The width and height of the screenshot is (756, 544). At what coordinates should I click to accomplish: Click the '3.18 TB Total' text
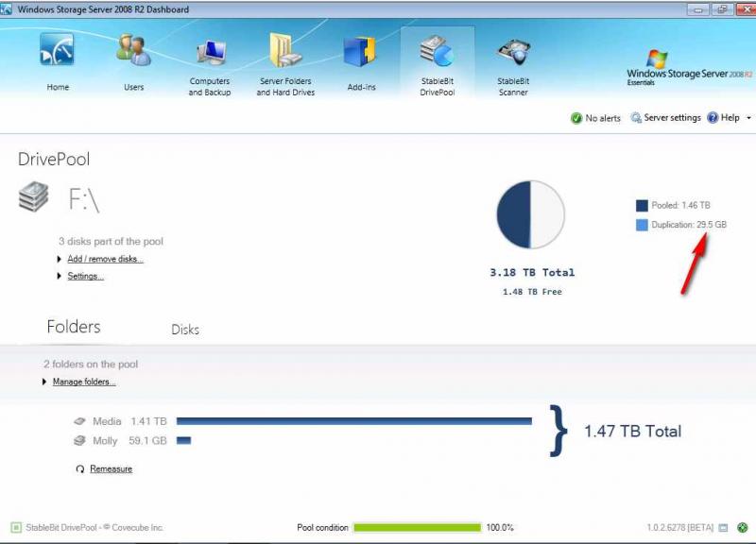(x=532, y=273)
